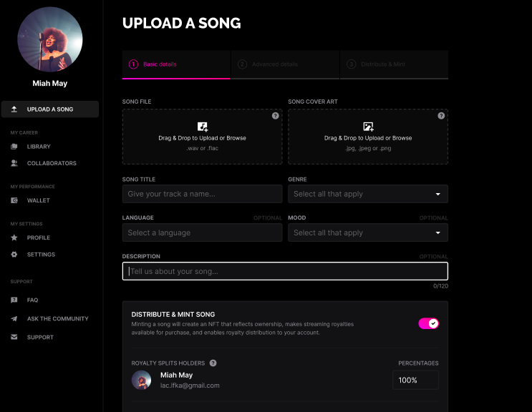The image size is (532, 412).
Task: Click the Song File help question mark
Action: coord(275,116)
